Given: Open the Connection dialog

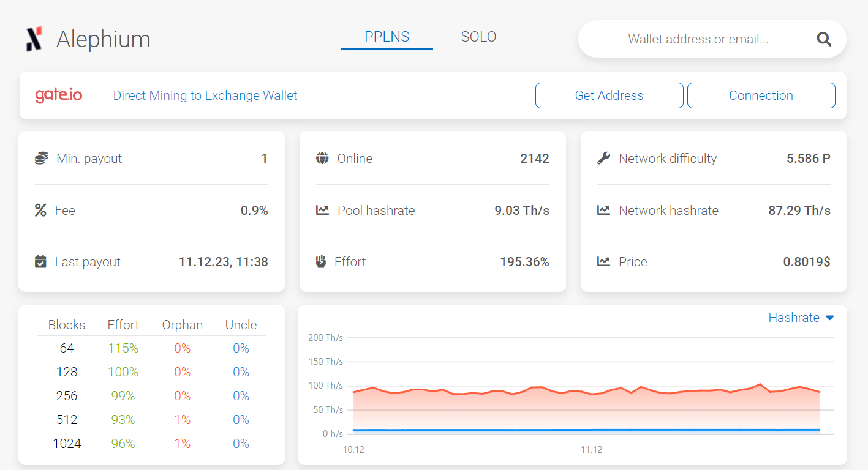Looking at the screenshot, I should click(x=761, y=95).
